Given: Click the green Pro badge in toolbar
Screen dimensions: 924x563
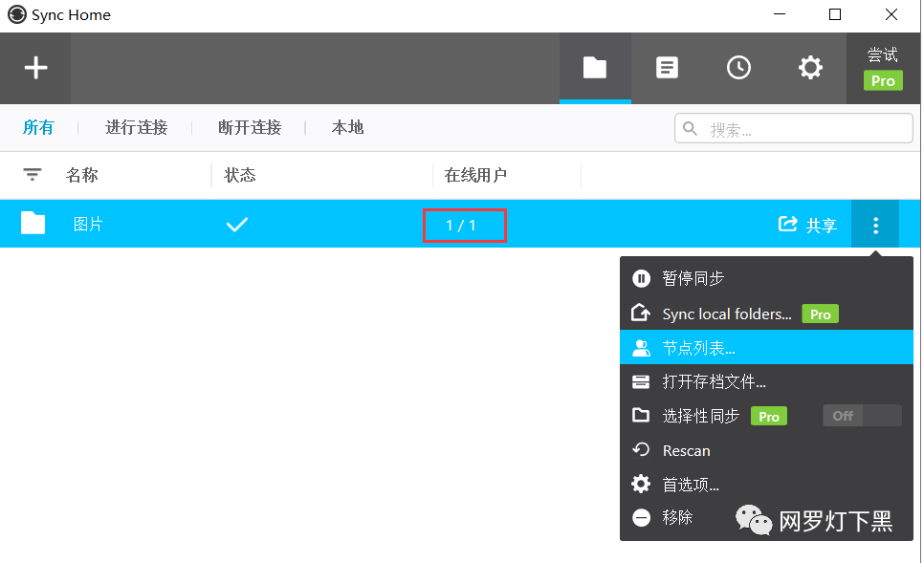Looking at the screenshot, I should 883,80.
